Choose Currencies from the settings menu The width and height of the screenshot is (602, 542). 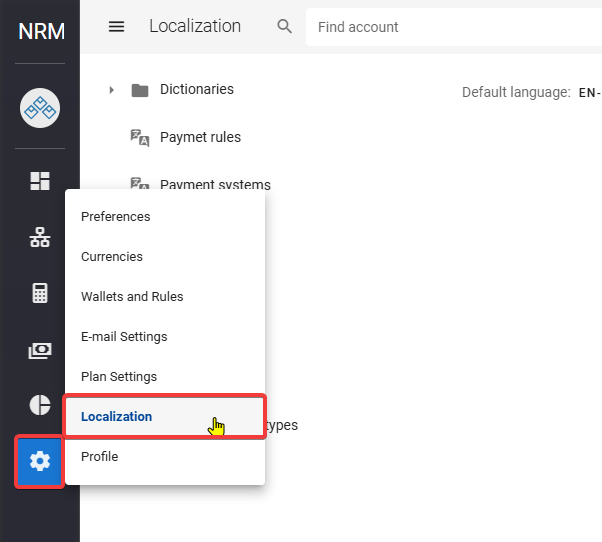(112, 257)
